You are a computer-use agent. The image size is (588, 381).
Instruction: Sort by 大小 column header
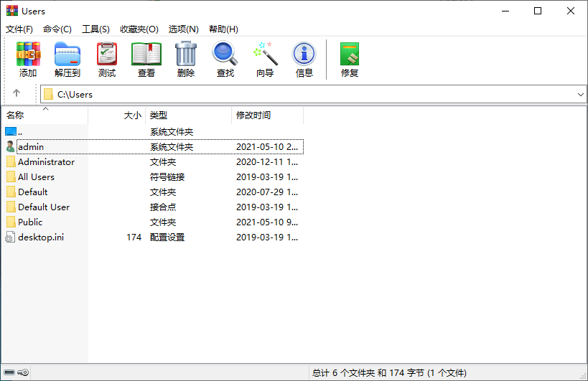116,116
